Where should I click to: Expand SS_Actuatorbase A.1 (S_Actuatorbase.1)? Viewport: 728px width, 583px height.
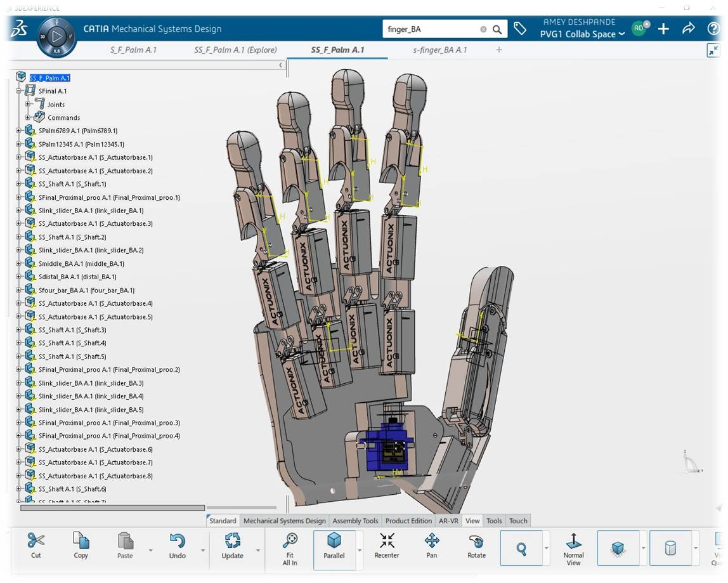pyautogui.click(x=19, y=157)
